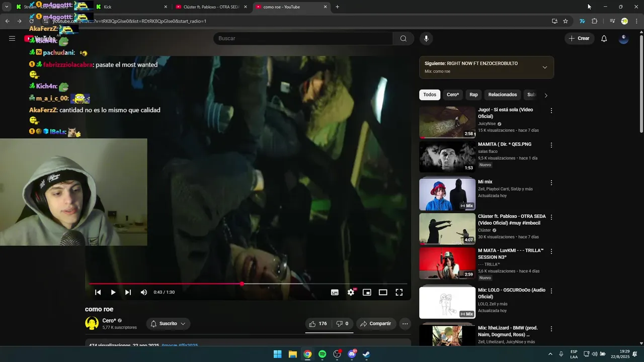Open the Cero* channel avatar
Viewport: 644px width, 362px height.
point(92,323)
